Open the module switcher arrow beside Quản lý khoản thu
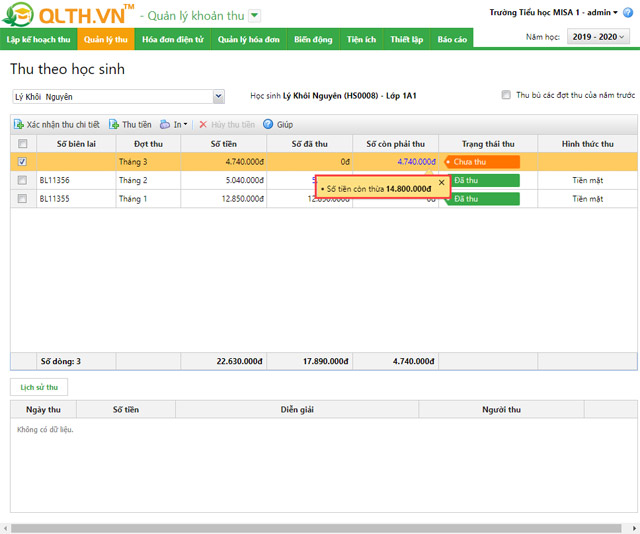Image resolution: width=640 pixels, height=534 pixels. tap(254, 16)
